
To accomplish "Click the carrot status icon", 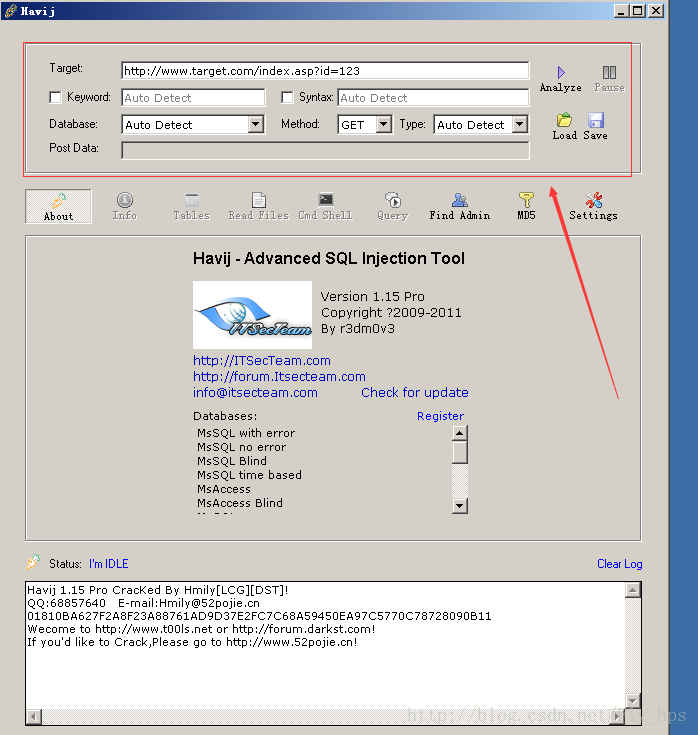I will pyautogui.click(x=33, y=562).
